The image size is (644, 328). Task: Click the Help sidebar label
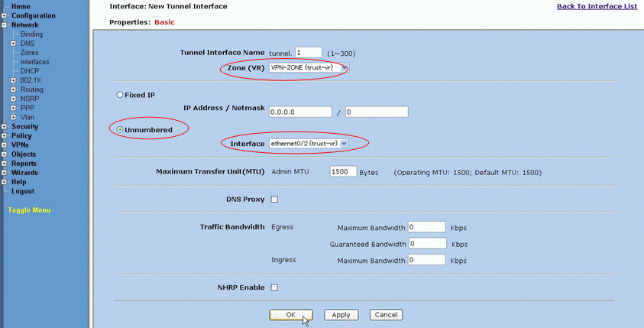pyautogui.click(x=19, y=182)
